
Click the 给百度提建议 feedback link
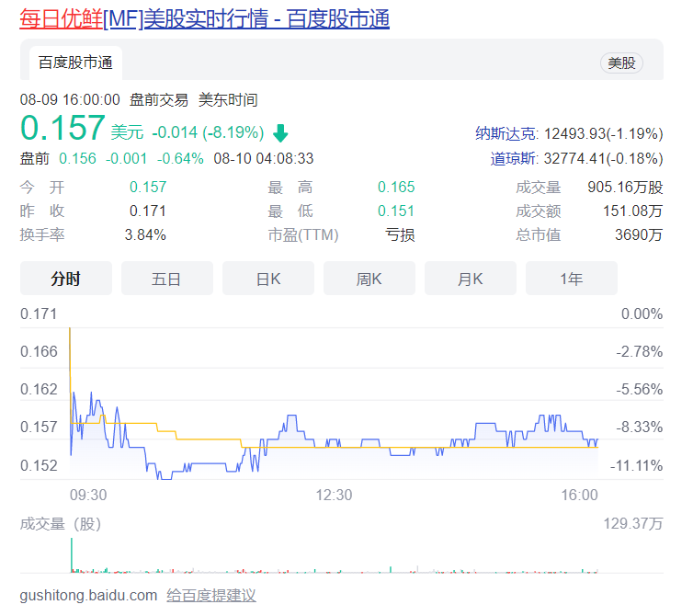pos(211,595)
